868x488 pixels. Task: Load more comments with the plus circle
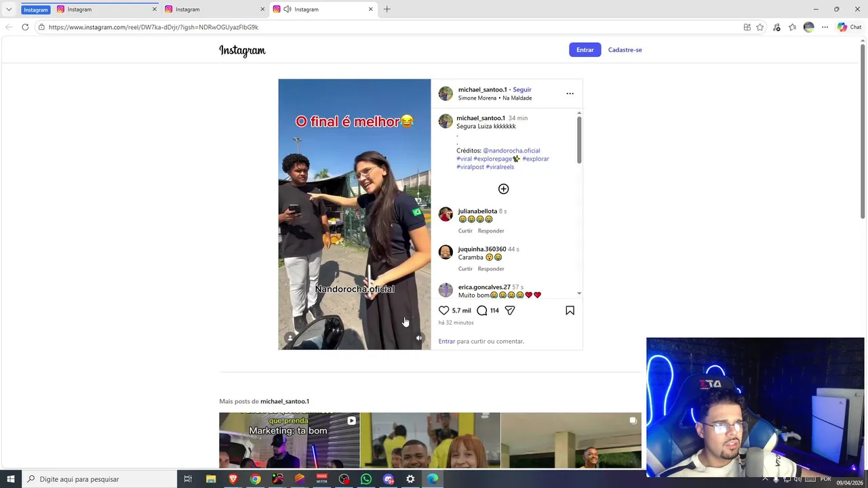pyautogui.click(x=503, y=189)
